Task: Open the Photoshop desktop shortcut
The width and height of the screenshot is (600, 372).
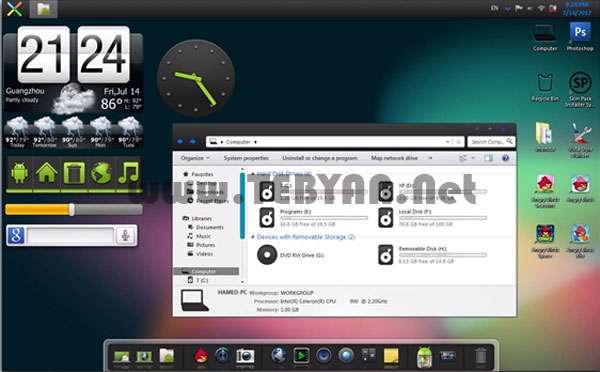Action: point(580,37)
